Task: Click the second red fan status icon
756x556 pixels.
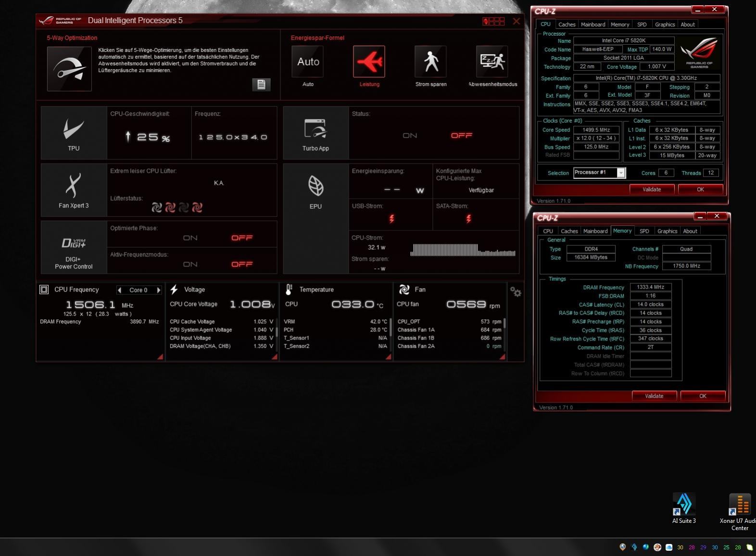Action: pos(170,207)
